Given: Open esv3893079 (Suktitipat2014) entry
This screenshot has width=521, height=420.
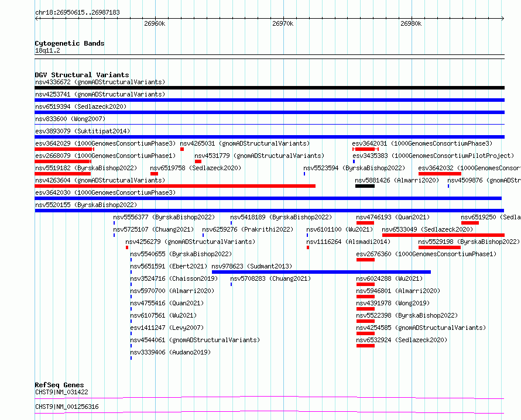Looking at the screenshot, I should 83,131.
